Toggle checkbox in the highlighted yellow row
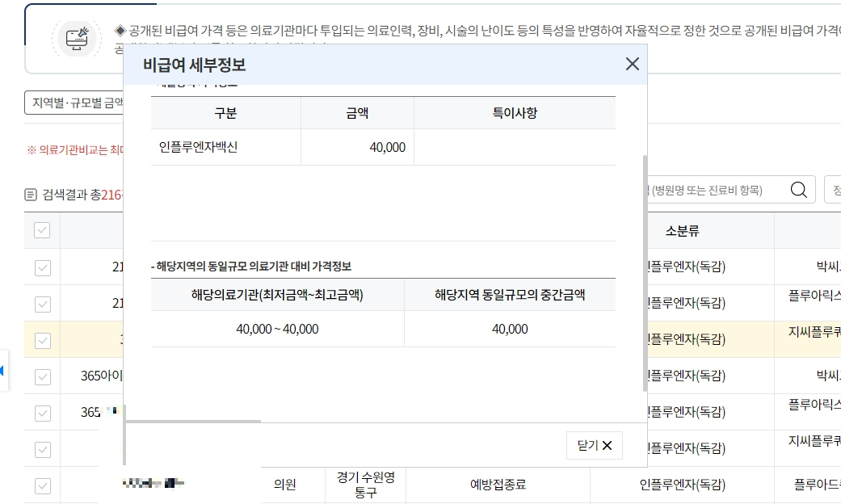This screenshot has height=504, width=841. pyautogui.click(x=42, y=341)
